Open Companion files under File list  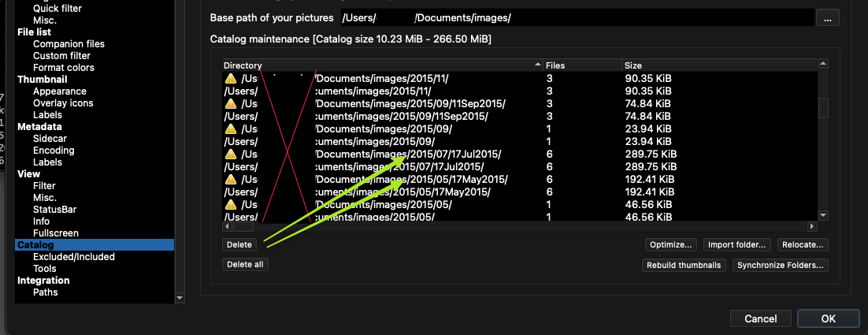click(x=69, y=43)
